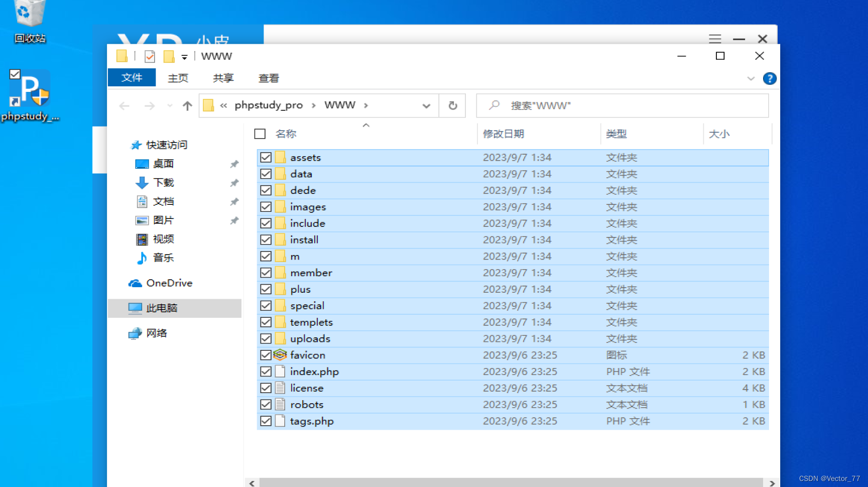Click the New Folder quick access icon
The width and height of the screenshot is (868, 487).
[x=169, y=56]
